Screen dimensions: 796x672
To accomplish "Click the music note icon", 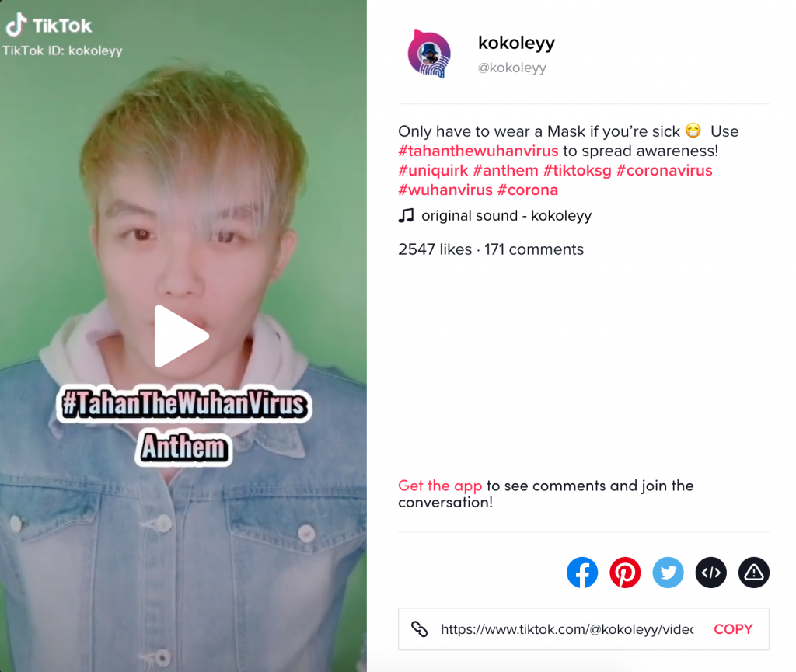I will tap(406, 215).
